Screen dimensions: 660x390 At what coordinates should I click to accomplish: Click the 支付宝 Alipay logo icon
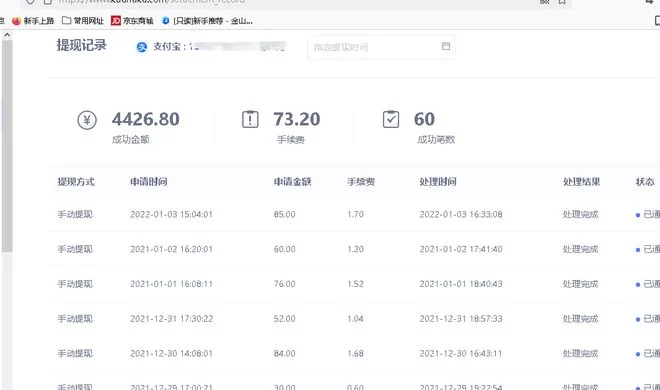pos(142,47)
